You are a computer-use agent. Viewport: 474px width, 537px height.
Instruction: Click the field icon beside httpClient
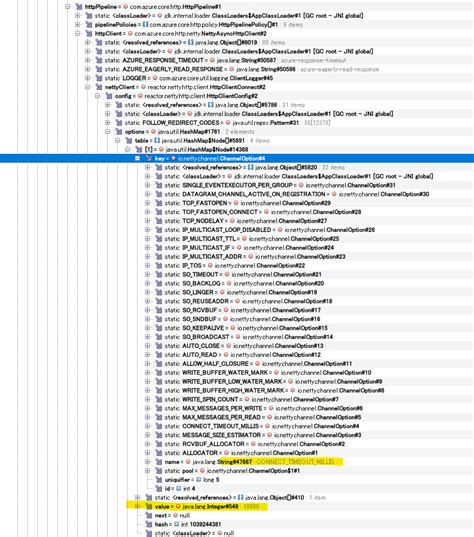pyautogui.click(x=89, y=33)
